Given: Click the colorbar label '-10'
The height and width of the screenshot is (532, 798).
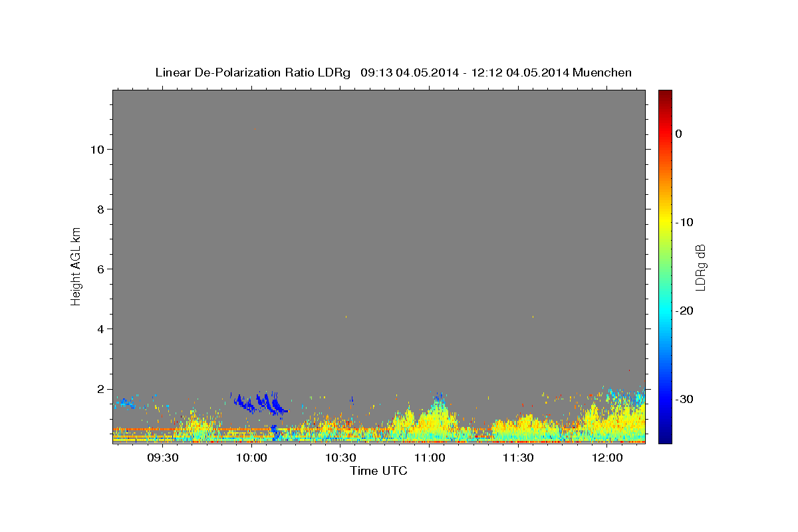Looking at the screenshot, I should point(684,222).
